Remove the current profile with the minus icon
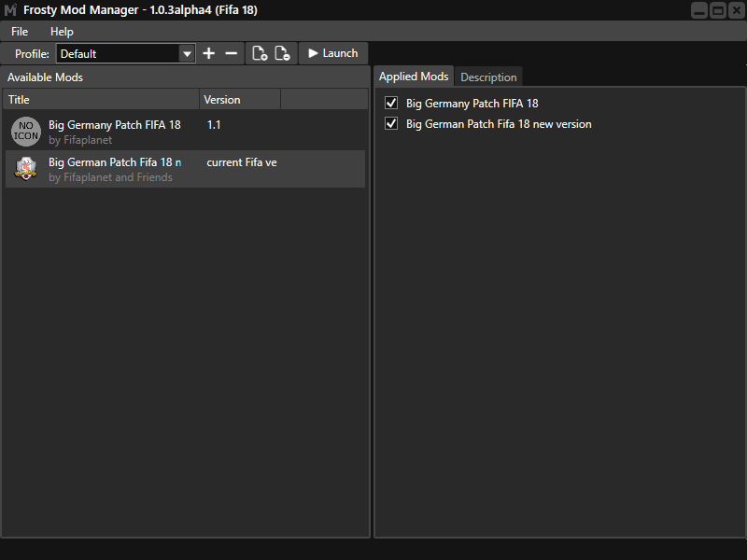The width and height of the screenshot is (747, 560). pos(231,53)
